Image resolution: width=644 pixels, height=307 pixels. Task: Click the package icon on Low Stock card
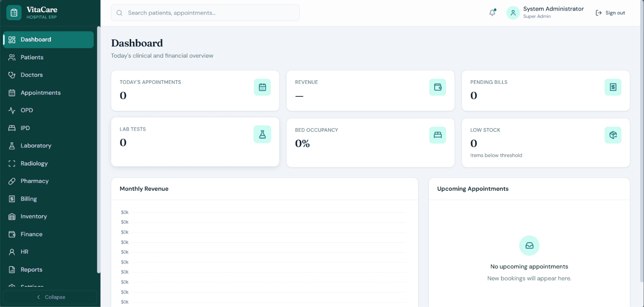(x=613, y=135)
